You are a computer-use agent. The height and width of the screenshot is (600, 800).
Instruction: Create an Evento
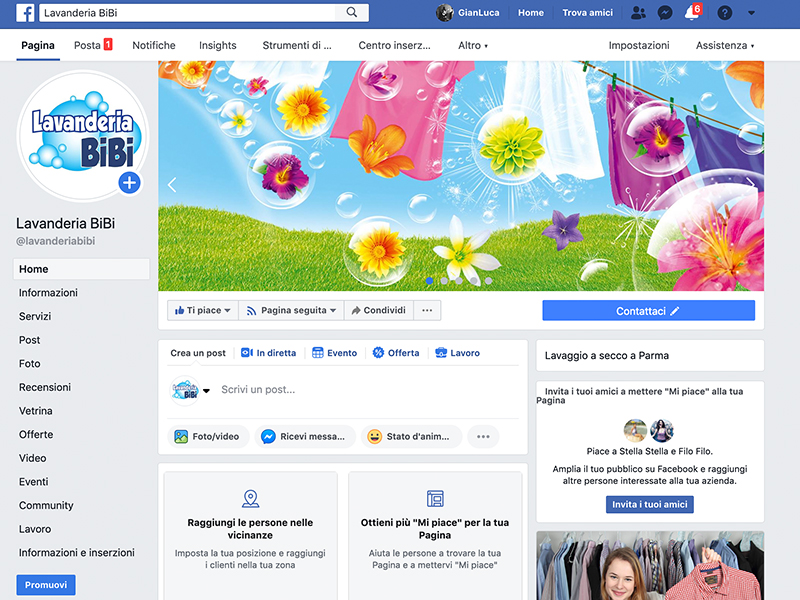334,353
